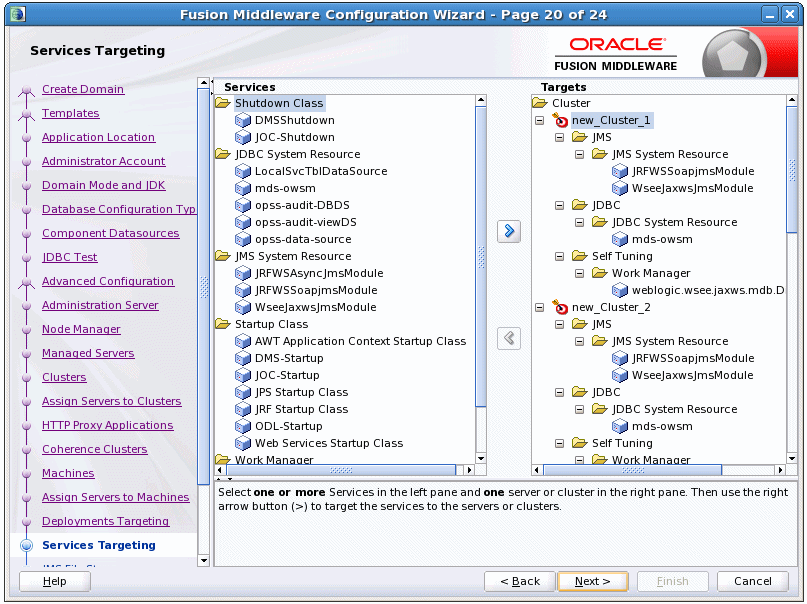Click right arrow of Targets horizontal scrollbar
This screenshot has width=807, height=604.
[x=781, y=470]
